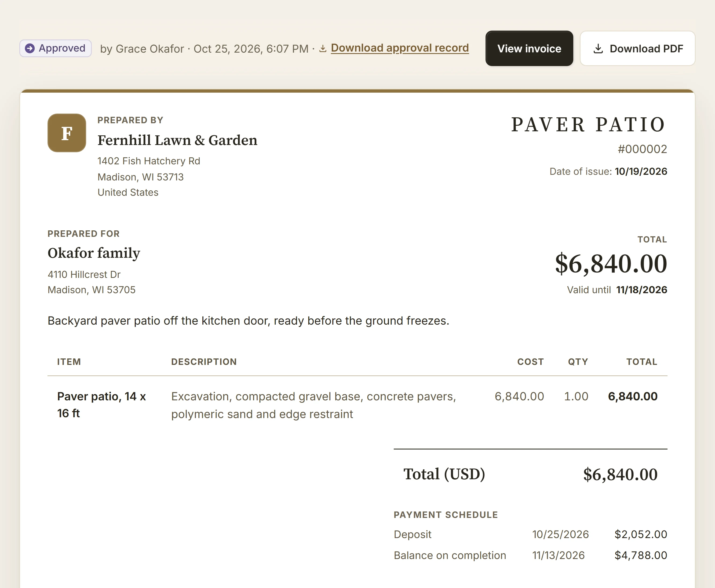This screenshot has height=588, width=715.
Task: Click the PAYMENT SCHEDULE heading
Action: [446, 515]
